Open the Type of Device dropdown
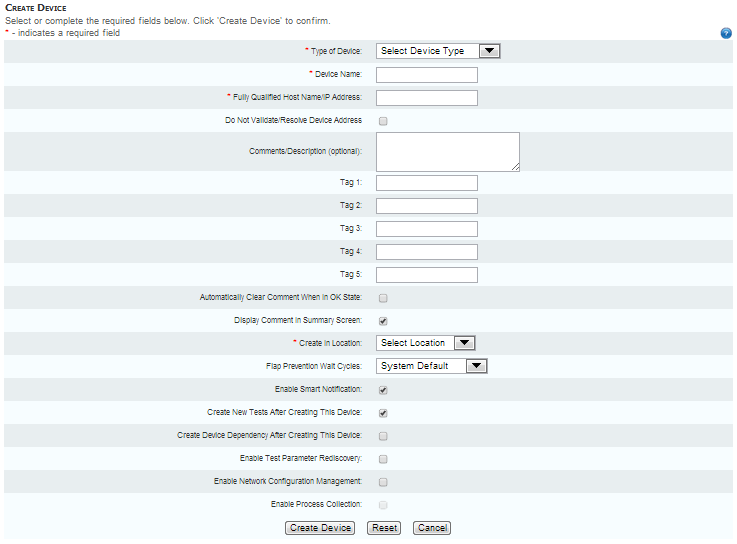Viewport: 737px width, 544px height. click(x=437, y=51)
